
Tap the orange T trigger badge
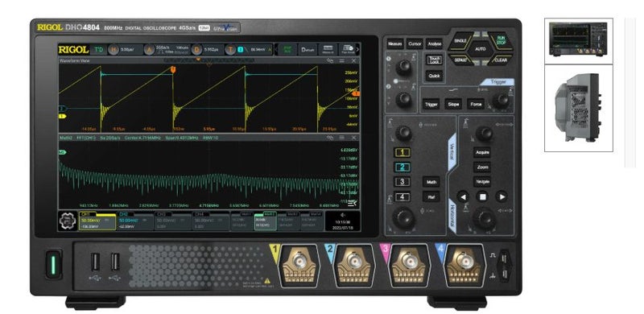point(230,50)
